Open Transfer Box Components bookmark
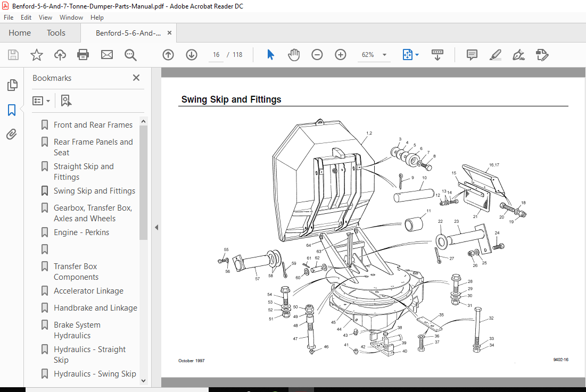The width and height of the screenshot is (586, 392). coord(76,271)
